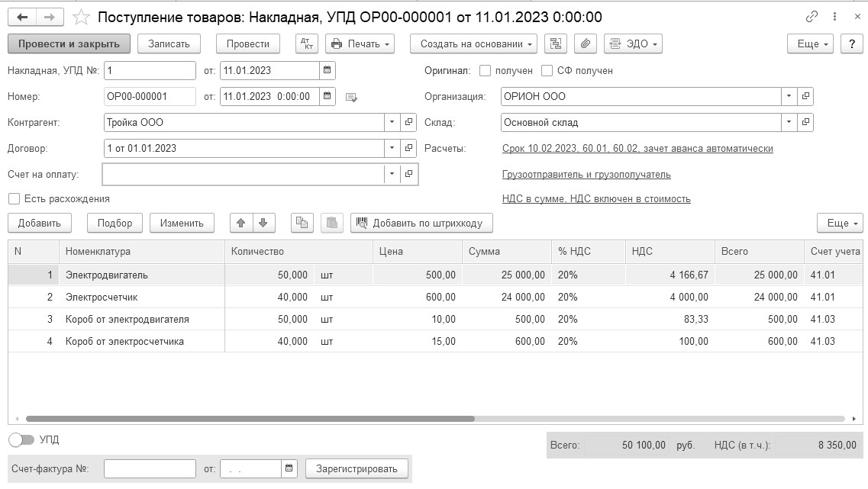Screen dimensions: 868x489
Task: Open Организация ОРИОН ООО card
Action: click(805, 96)
